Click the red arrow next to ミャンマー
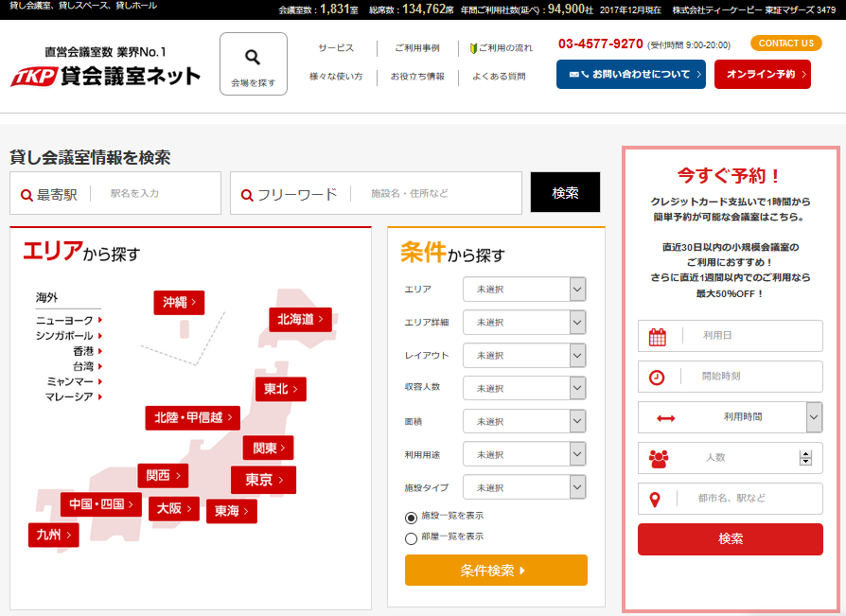This screenshot has height=616, width=846. click(100, 381)
